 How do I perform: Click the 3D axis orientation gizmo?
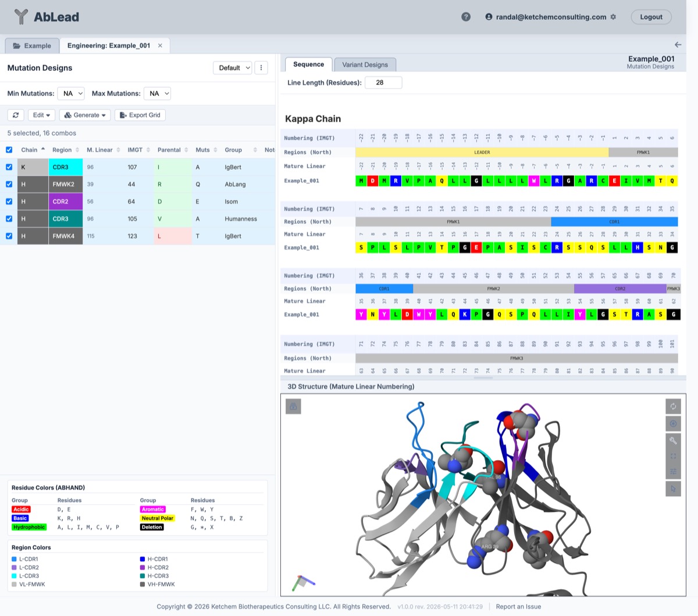[x=302, y=582]
